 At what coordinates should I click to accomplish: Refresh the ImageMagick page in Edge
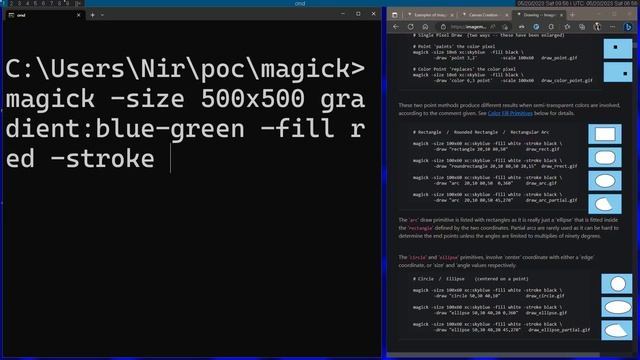411,27
